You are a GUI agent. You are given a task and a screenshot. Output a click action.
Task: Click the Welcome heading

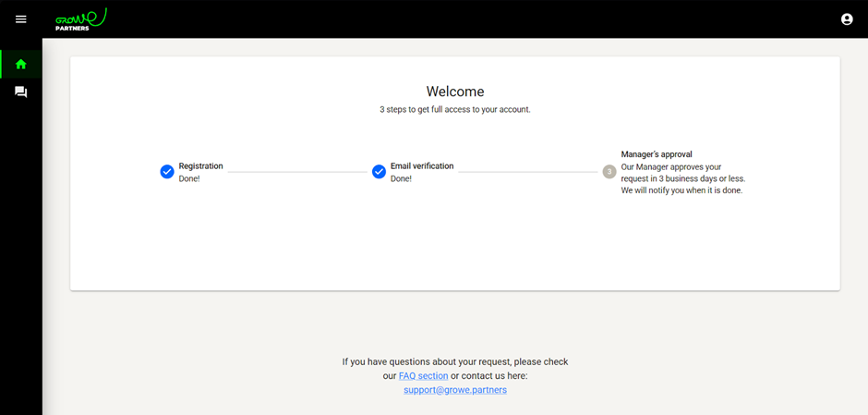[x=455, y=92]
